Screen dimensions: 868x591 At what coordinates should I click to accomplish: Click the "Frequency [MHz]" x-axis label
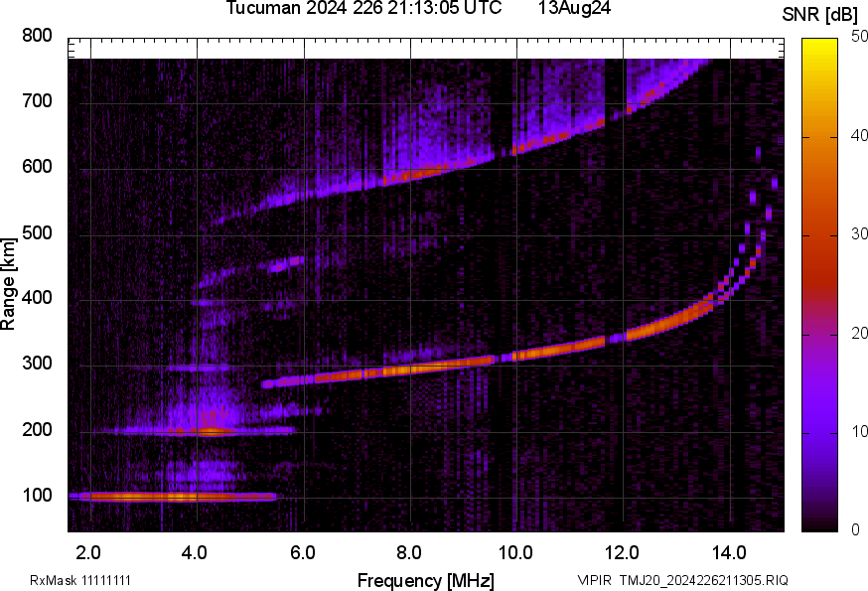coord(425,580)
